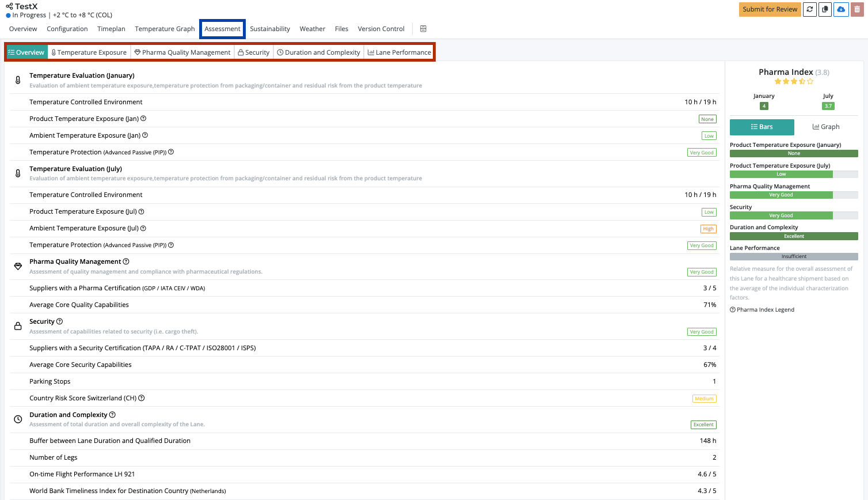
Task: Select the July score badge
Action: [828, 106]
